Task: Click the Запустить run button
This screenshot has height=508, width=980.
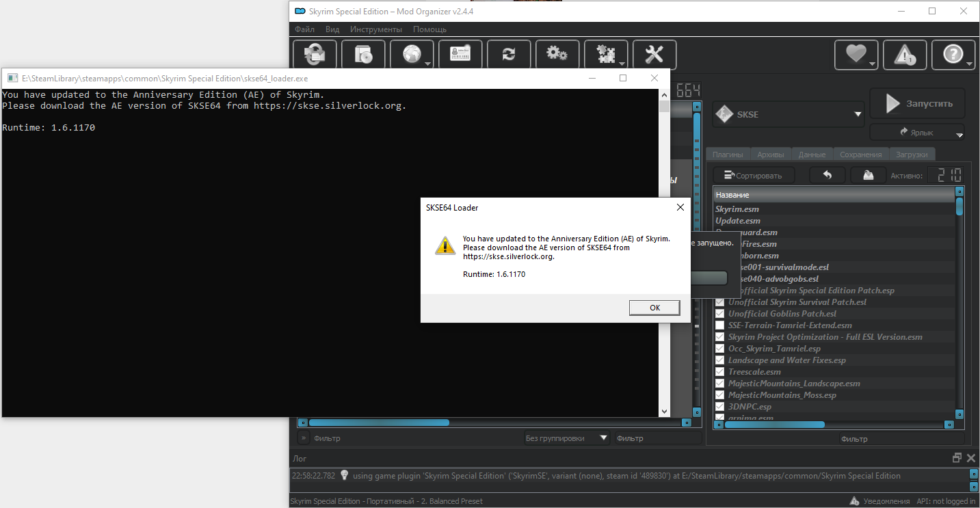Action: coord(917,104)
